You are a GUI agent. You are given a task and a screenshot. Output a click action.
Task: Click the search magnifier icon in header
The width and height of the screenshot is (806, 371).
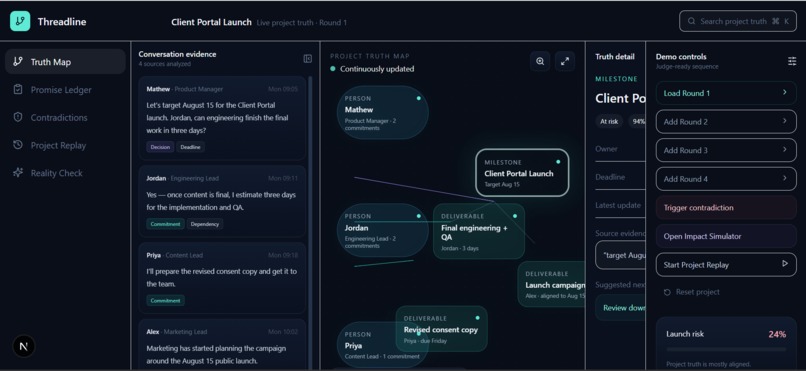coord(691,22)
